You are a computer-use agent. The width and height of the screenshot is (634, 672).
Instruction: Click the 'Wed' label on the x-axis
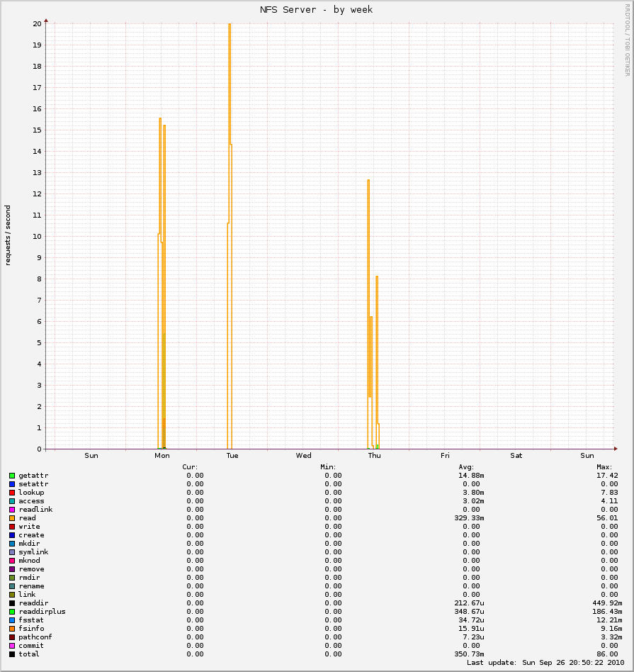(304, 456)
